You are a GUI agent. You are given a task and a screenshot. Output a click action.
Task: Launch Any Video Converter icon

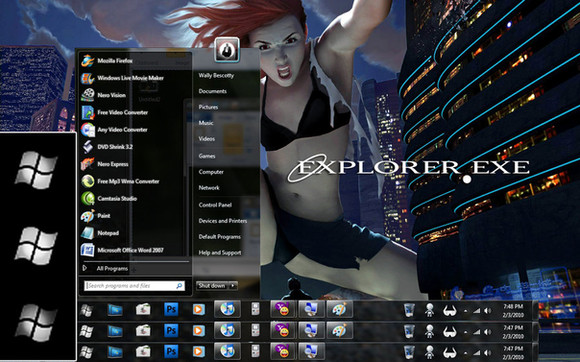[88, 130]
